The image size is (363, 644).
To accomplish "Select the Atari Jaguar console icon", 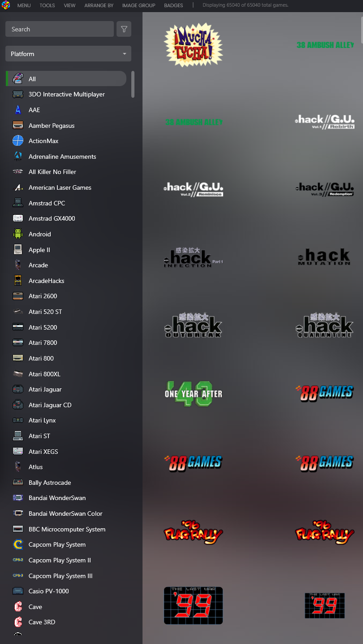I will tap(18, 389).
